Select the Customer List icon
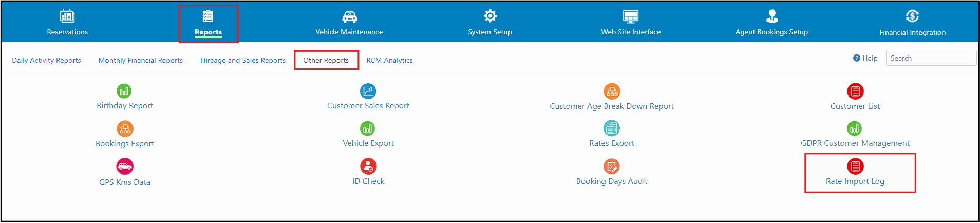 point(855,91)
